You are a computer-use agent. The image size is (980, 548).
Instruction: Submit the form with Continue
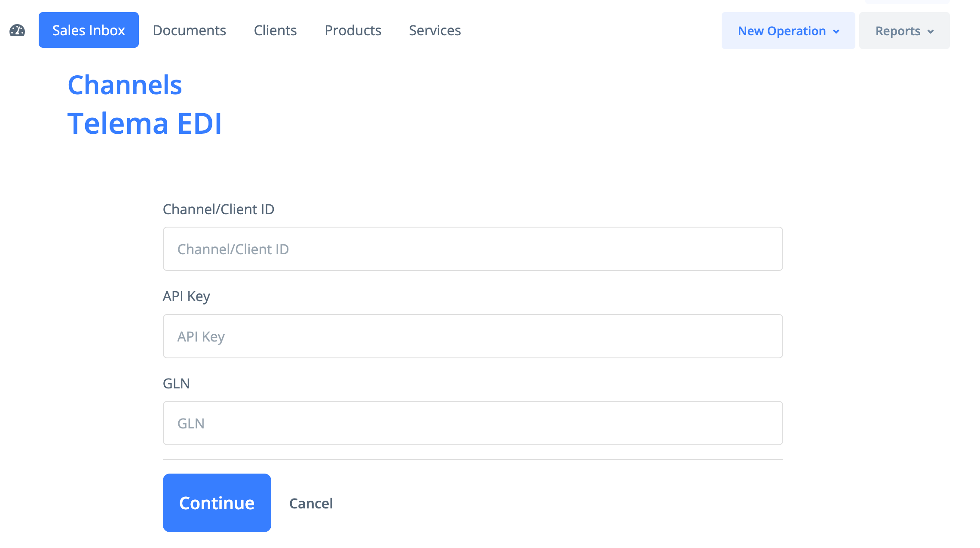tap(217, 503)
